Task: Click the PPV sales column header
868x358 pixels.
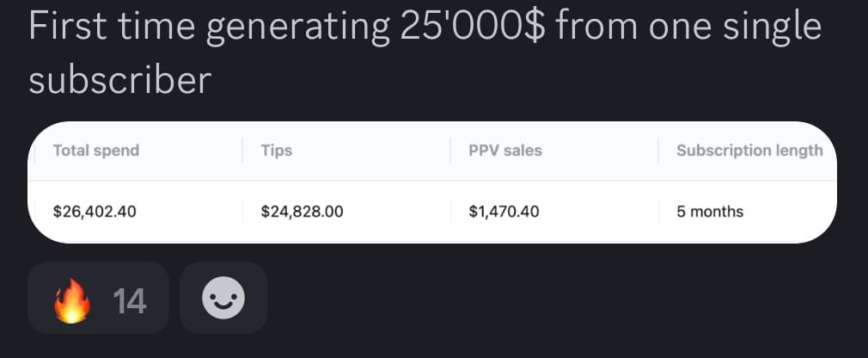Action: pos(505,151)
